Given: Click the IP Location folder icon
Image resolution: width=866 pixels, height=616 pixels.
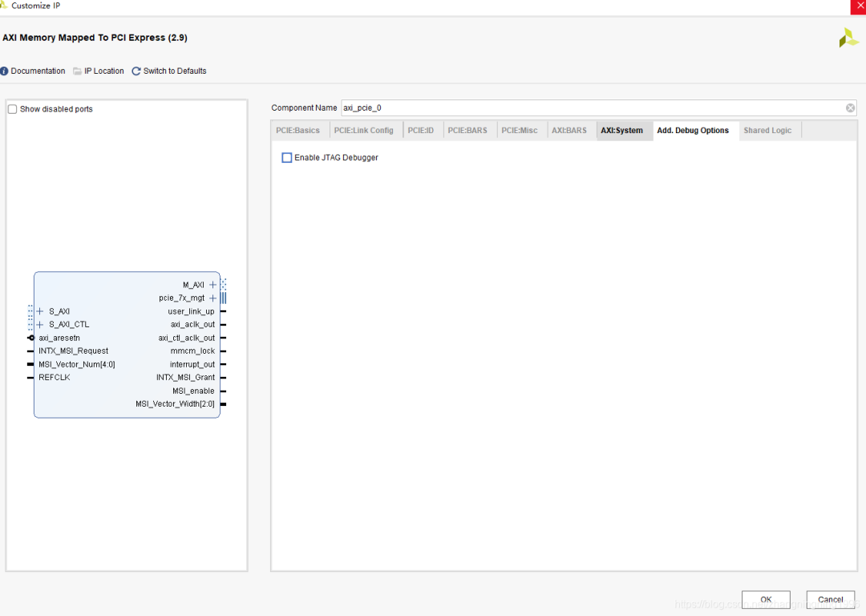Looking at the screenshot, I should tap(77, 71).
